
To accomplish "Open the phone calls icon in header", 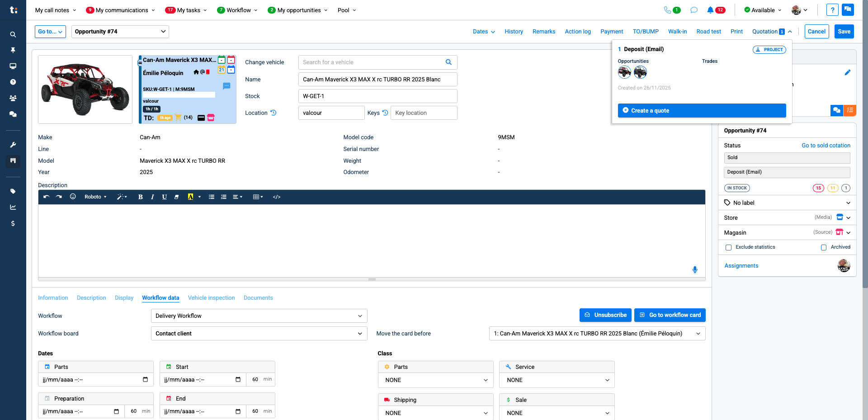I will (x=667, y=10).
